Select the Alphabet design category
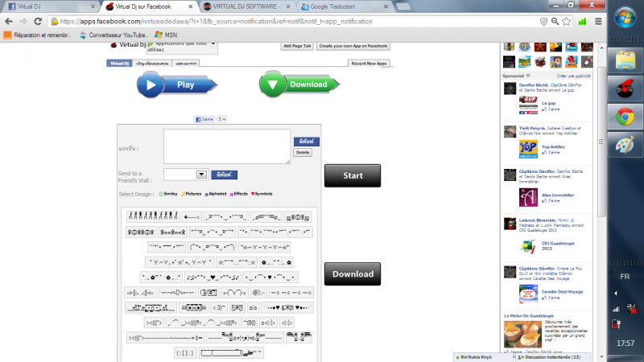Image resolution: width=644 pixels, height=362 pixels. [x=216, y=194]
